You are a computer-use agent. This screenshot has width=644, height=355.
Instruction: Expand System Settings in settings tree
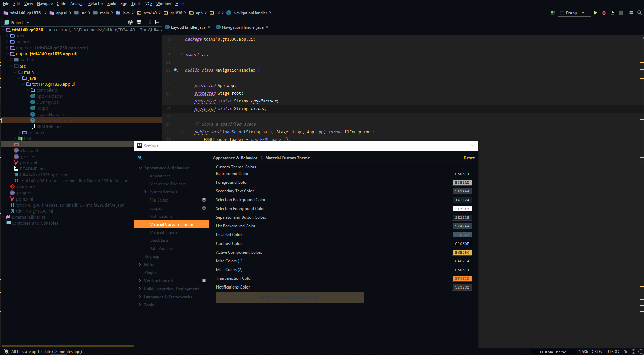(145, 192)
